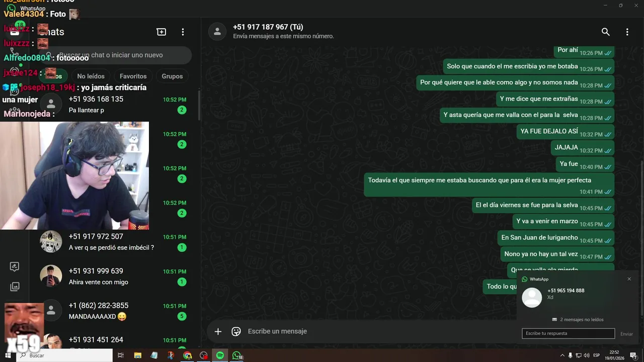Click message "Ya fue" at 10:40 PM

click(x=585, y=164)
